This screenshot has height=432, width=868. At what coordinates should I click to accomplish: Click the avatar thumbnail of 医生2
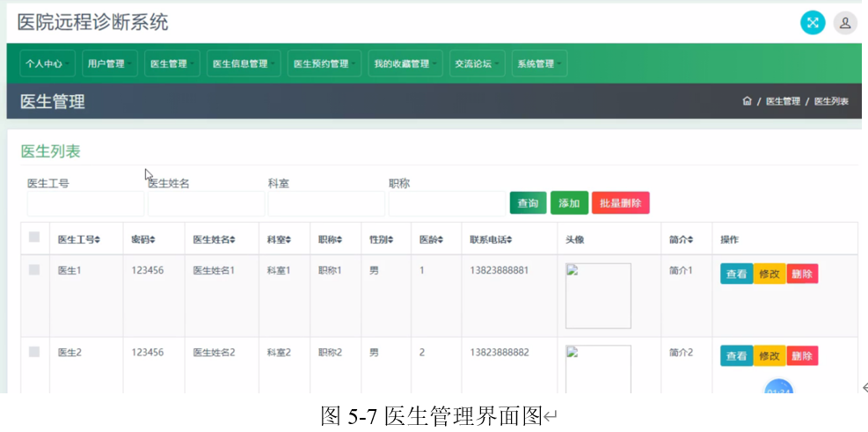pos(598,369)
